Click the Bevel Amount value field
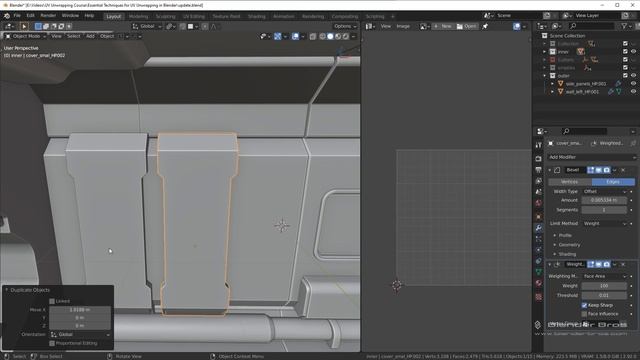This screenshot has width=640, height=360. click(604, 200)
